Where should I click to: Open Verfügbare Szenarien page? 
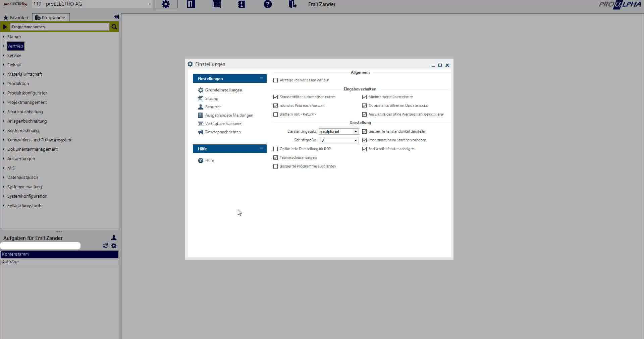(224, 124)
